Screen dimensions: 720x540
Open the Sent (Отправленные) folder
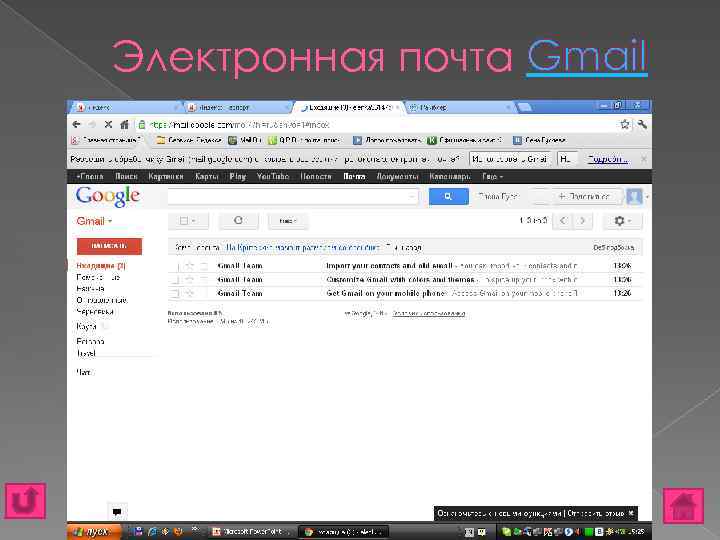coord(102,300)
